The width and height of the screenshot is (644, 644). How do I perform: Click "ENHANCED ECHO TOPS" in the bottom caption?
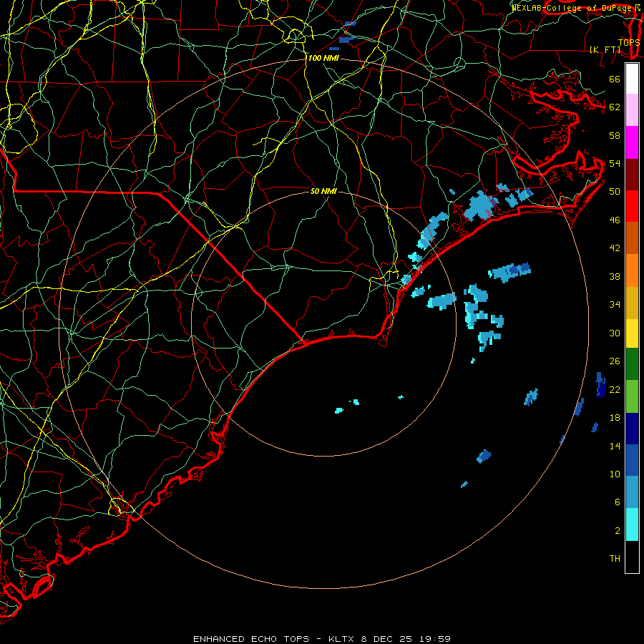(251, 639)
